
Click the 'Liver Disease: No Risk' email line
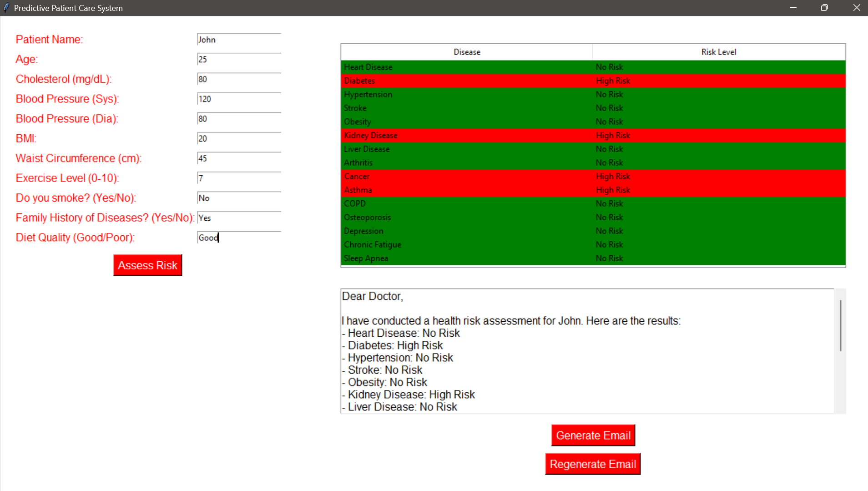(x=399, y=407)
